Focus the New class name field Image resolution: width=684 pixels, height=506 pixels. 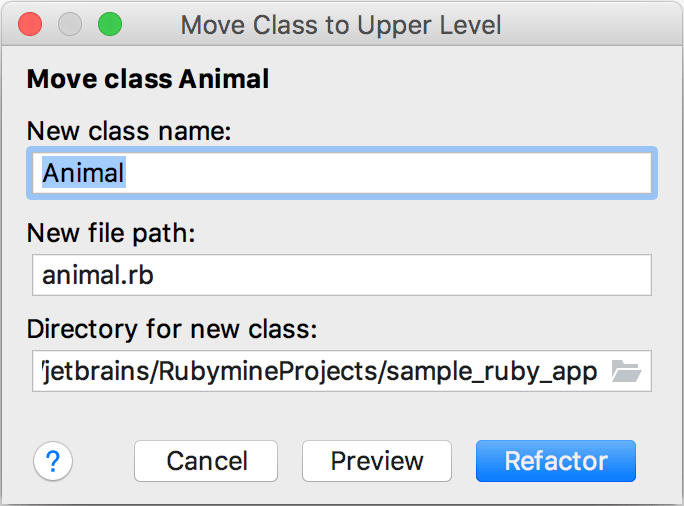(342, 173)
